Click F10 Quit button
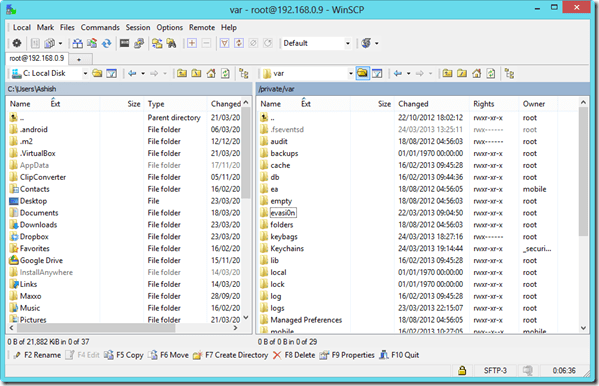The width and height of the screenshot is (599, 386). coord(399,355)
